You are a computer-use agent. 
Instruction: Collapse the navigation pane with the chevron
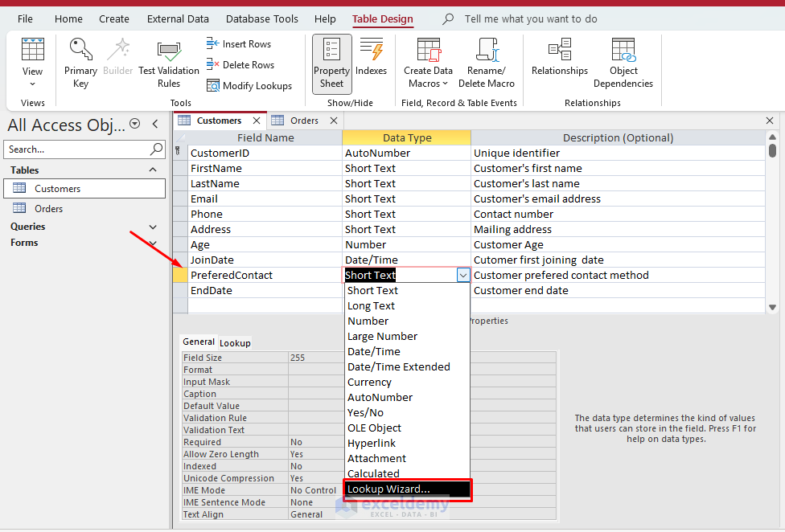tap(155, 124)
